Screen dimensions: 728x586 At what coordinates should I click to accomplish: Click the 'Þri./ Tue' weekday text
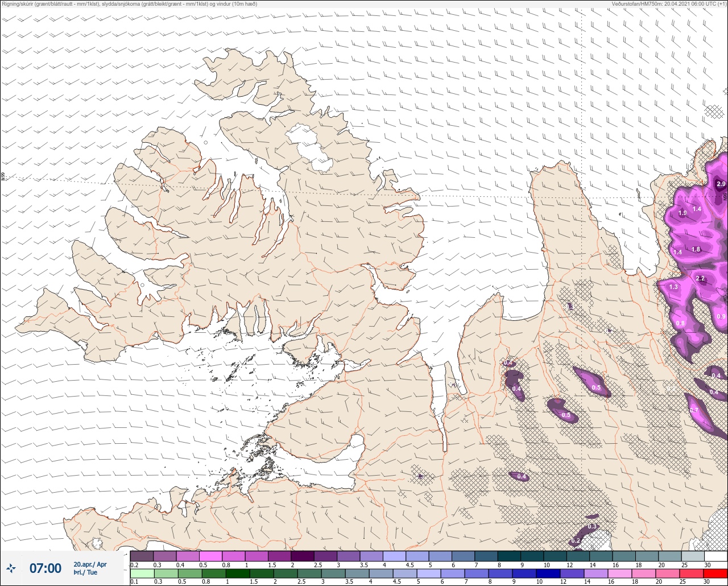[85, 572]
